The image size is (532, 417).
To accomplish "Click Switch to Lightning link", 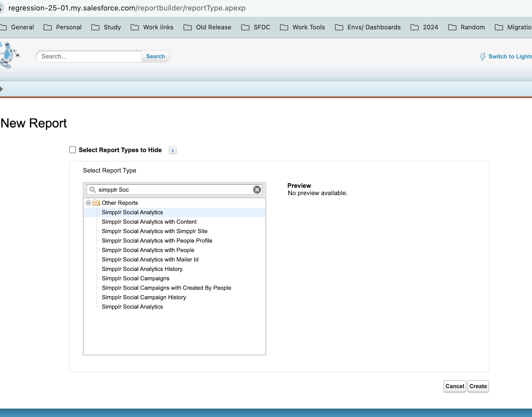I will (510, 57).
